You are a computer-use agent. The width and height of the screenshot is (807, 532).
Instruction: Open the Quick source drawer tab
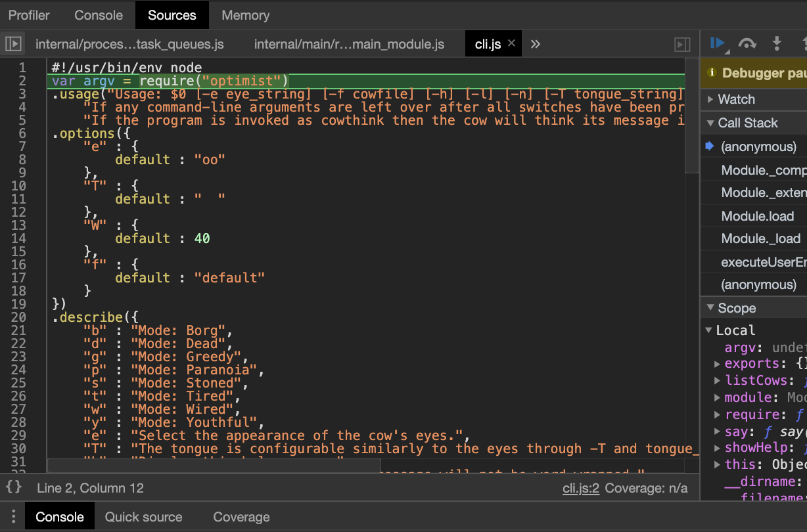144,516
